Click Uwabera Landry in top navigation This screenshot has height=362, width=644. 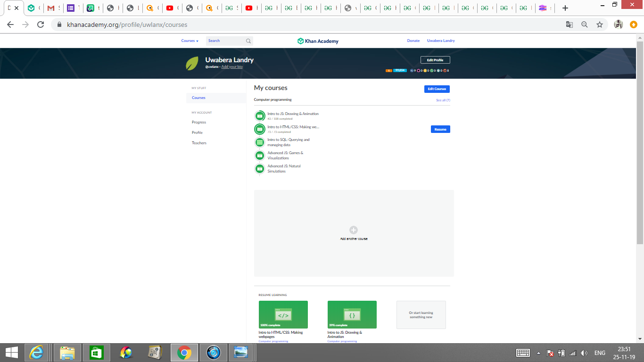pos(441,41)
